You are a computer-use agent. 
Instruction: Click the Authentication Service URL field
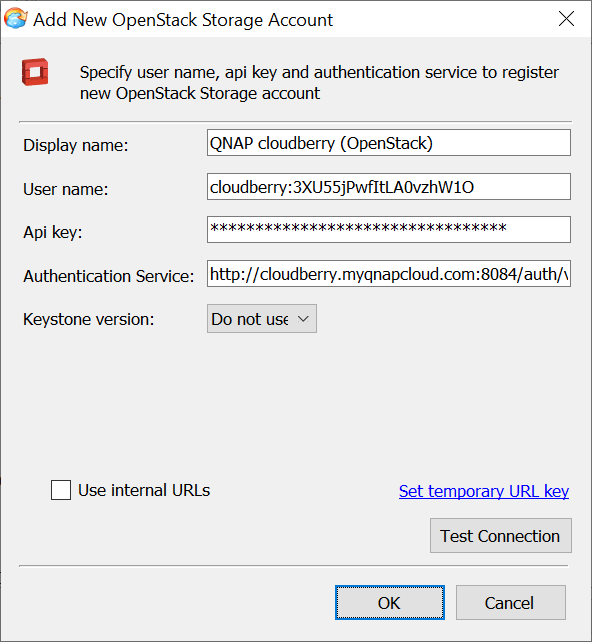tap(389, 274)
